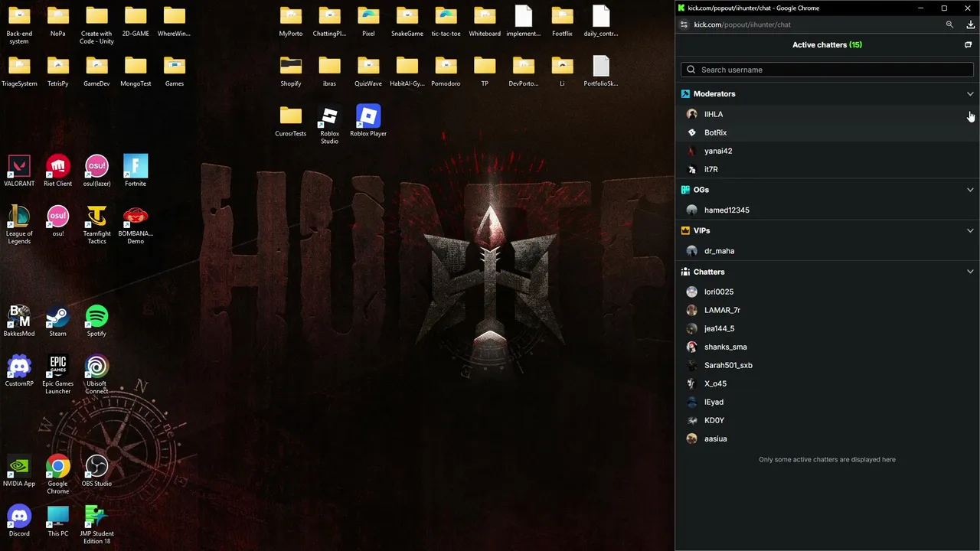The width and height of the screenshot is (980, 551).
Task: Select the GameDev desktop folder
Action: pos(96,71)
